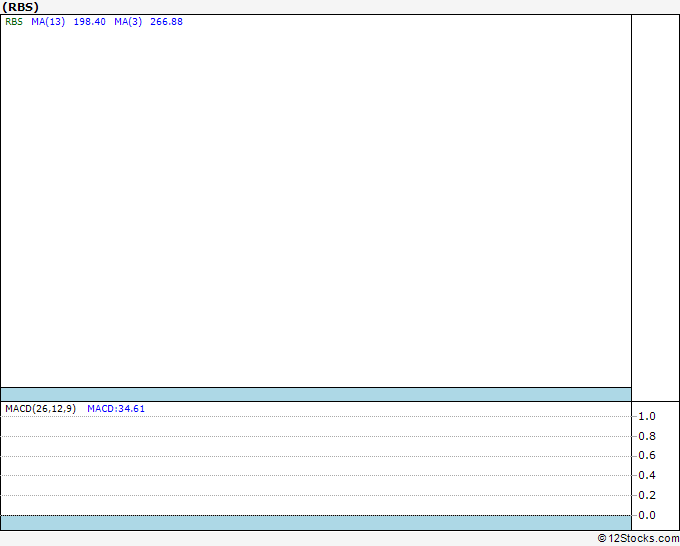This screenshot has height=546, width=680.
Task: Click the 0.0 axis label
Action: click(x=647, y=515)
